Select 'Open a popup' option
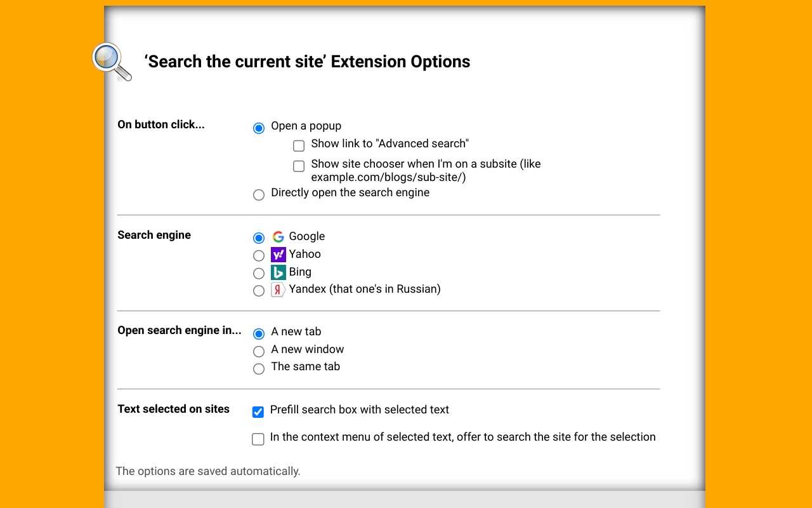Image resolution: width=812 pixels, height=508 pixels. [258, 128]
